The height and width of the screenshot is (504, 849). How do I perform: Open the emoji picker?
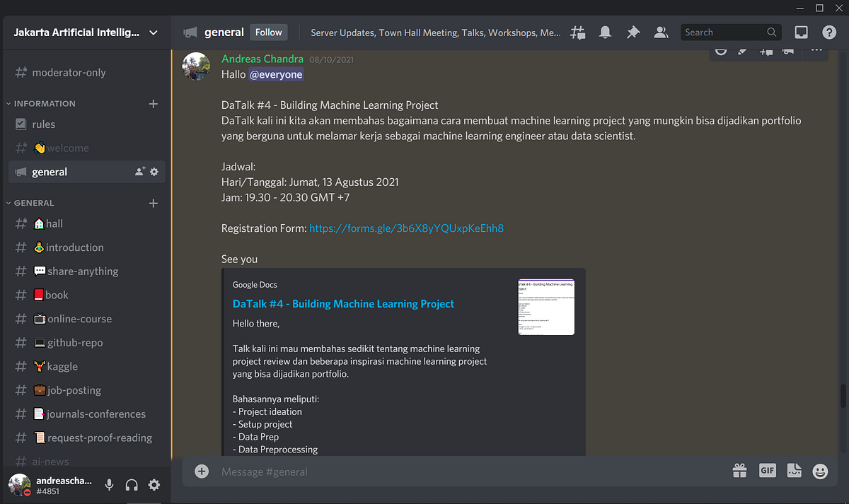tap(819, 471)
